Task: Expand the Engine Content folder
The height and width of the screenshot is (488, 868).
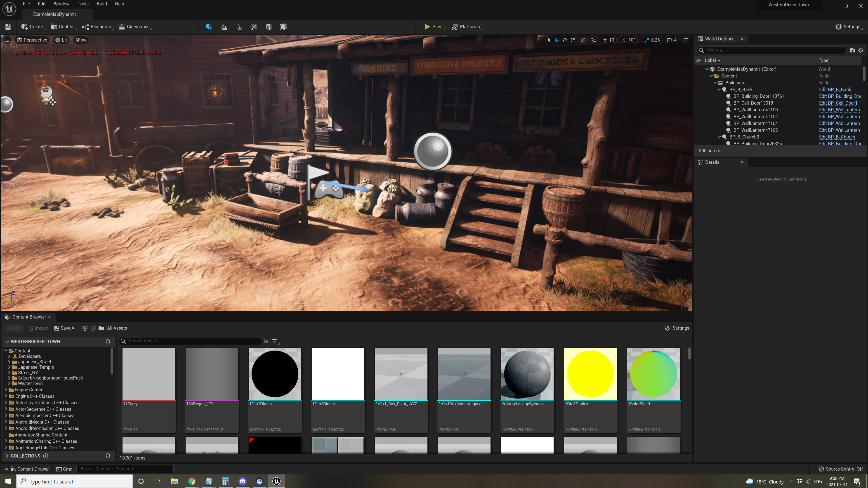Action: pos(6,390)
